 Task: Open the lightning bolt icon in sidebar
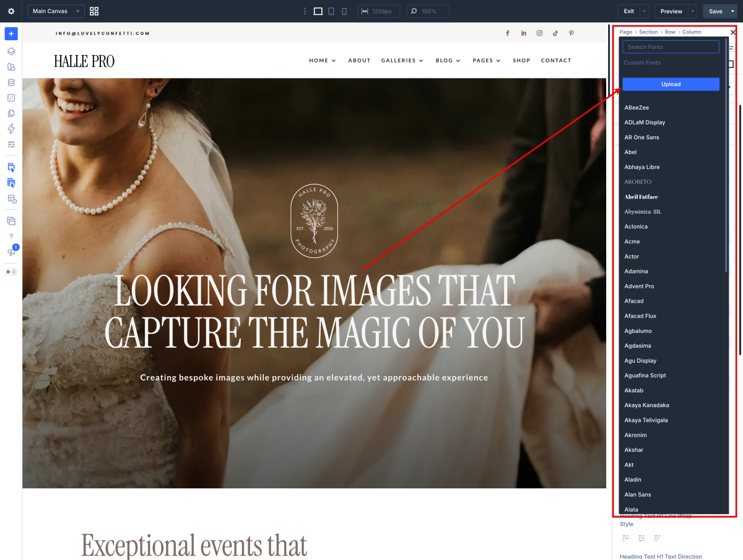point(11,129)
